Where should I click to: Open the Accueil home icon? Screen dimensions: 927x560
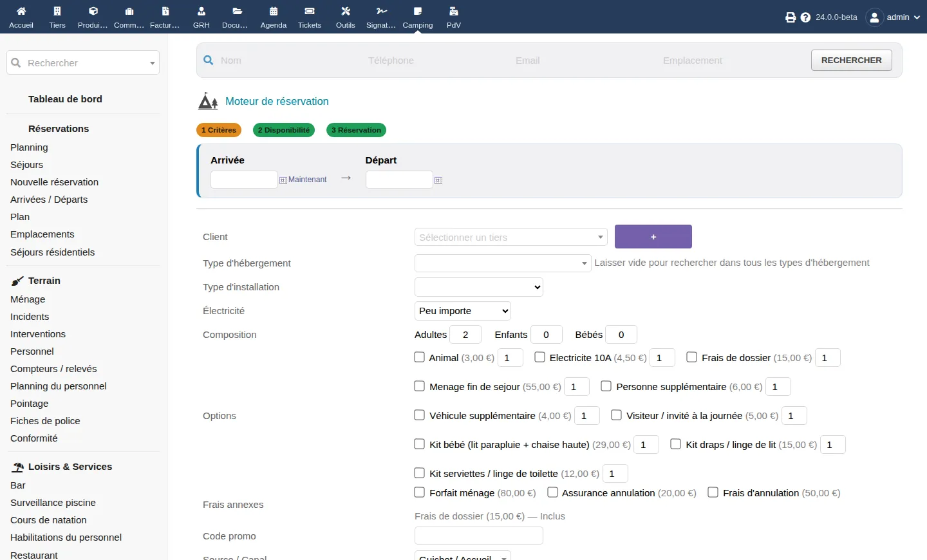pyautogui.click(x=21, y=11)
